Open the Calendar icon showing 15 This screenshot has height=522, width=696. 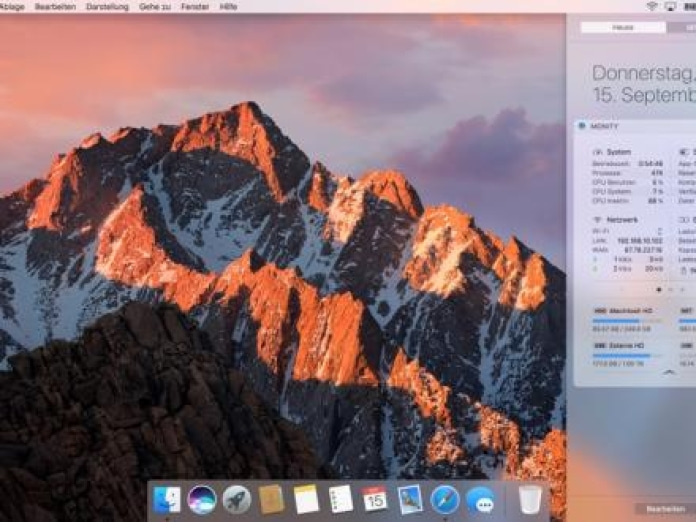pyautogui.click(x=375, y=500)
